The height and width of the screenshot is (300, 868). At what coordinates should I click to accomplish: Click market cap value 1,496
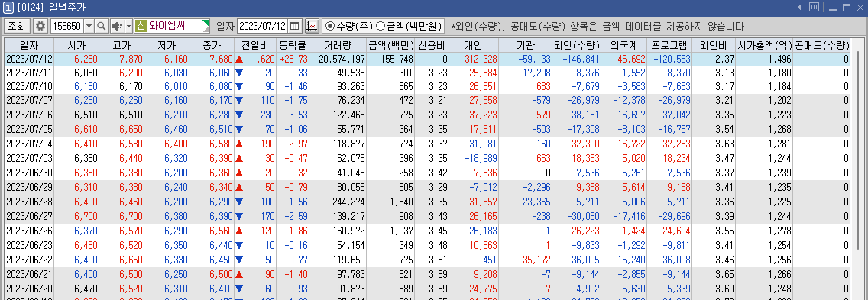(x=779, y=59)
